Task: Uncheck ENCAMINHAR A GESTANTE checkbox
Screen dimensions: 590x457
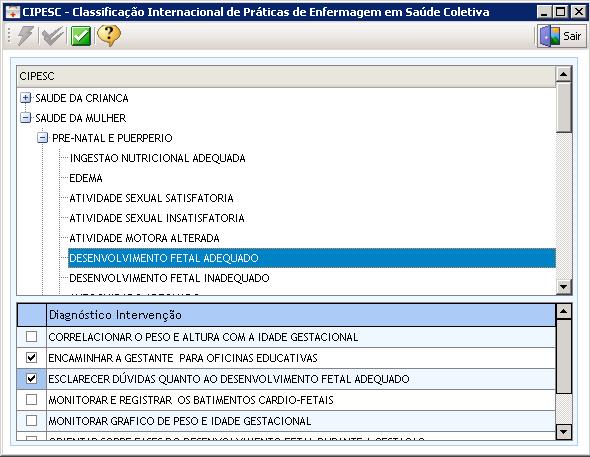Action: click(x=31, y=357)
